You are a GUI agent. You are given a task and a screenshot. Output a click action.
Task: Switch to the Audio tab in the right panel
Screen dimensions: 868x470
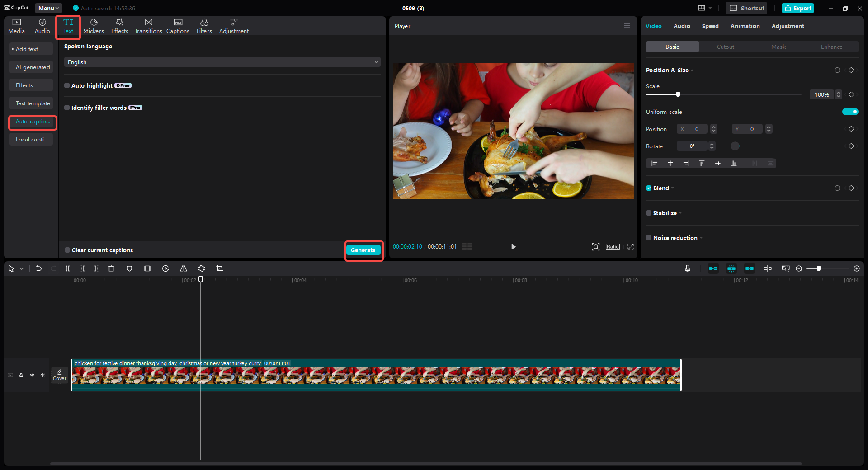(681, 26)
